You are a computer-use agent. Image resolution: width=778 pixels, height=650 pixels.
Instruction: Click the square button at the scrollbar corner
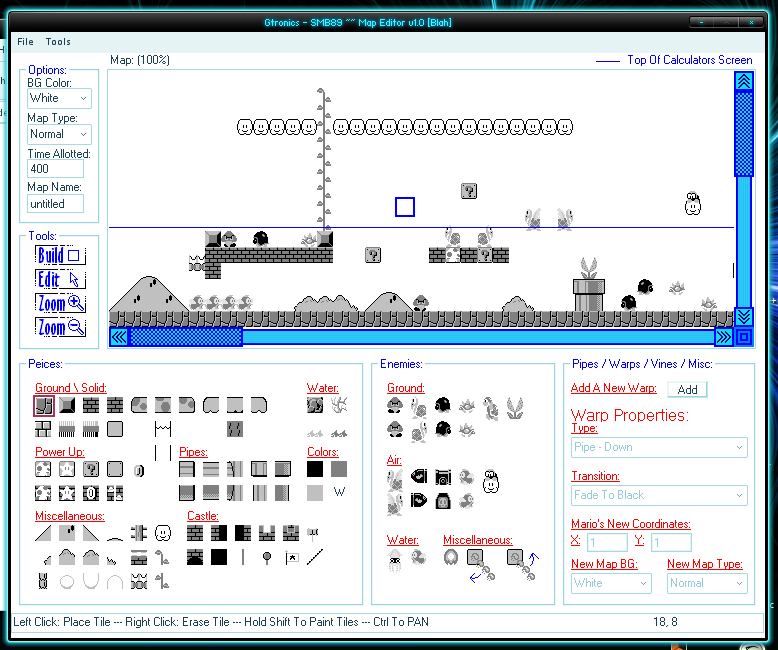point(744,337)
